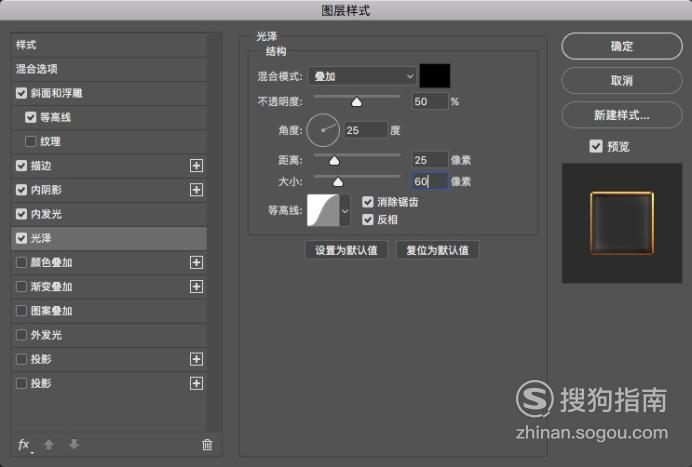Screen dimensions: 692x467
Task: Click style preview thumbnail
Action: (622, 223)
